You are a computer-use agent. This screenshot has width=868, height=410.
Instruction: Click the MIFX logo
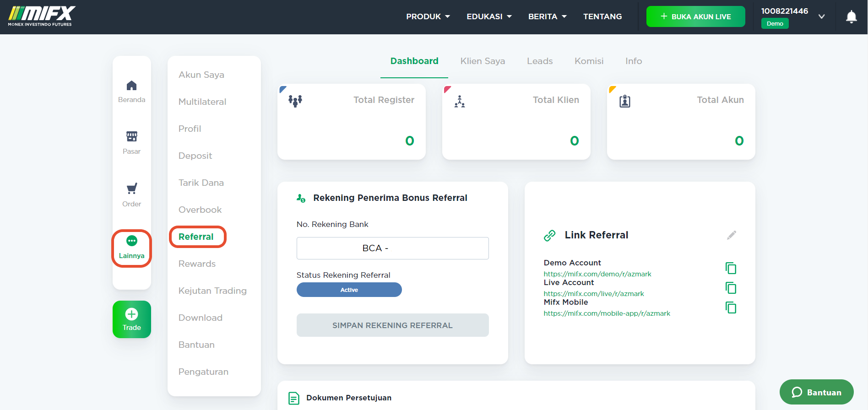tap(42, 16)
